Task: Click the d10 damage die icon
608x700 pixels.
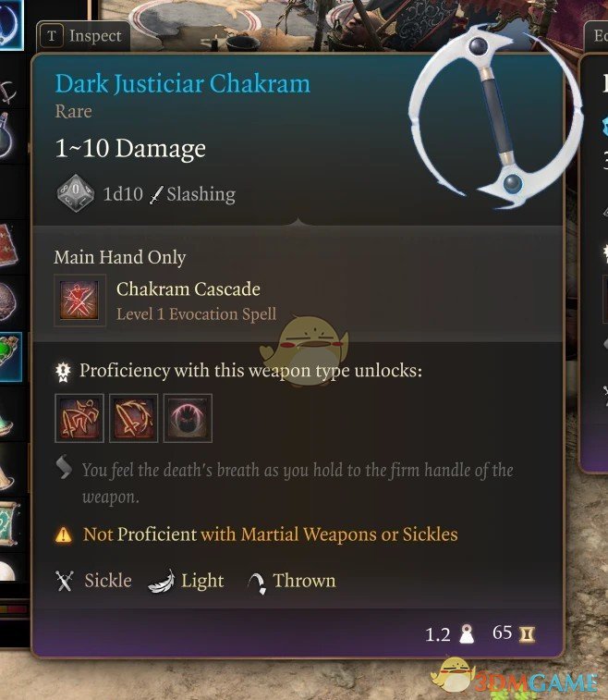Action: (76, 193)
